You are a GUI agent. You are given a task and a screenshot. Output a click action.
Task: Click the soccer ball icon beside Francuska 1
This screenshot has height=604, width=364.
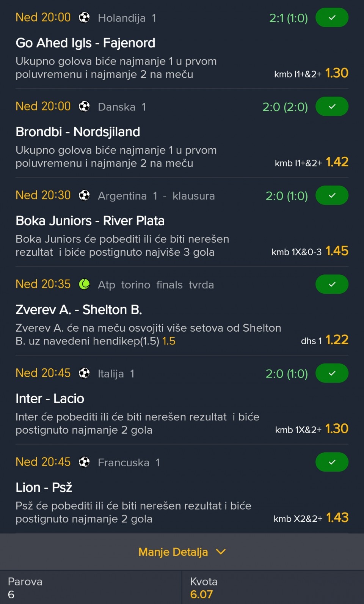coord(84,462)
